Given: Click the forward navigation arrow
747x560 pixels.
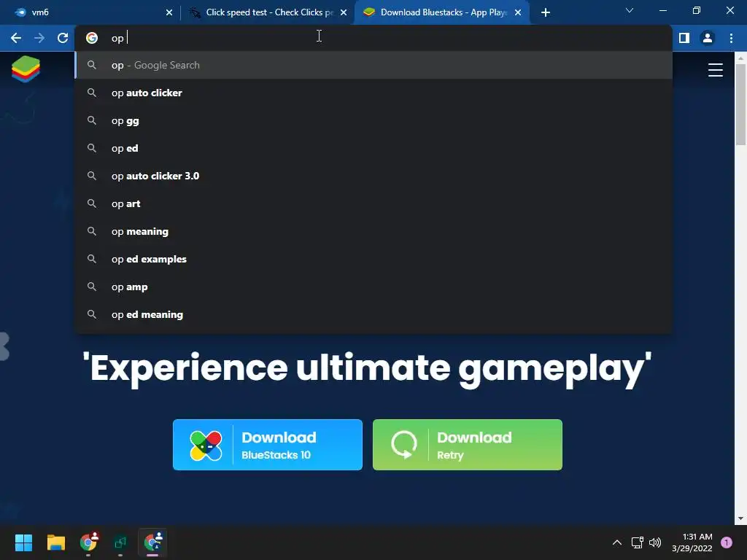Looking at the screenshot, I should (39, 38).
